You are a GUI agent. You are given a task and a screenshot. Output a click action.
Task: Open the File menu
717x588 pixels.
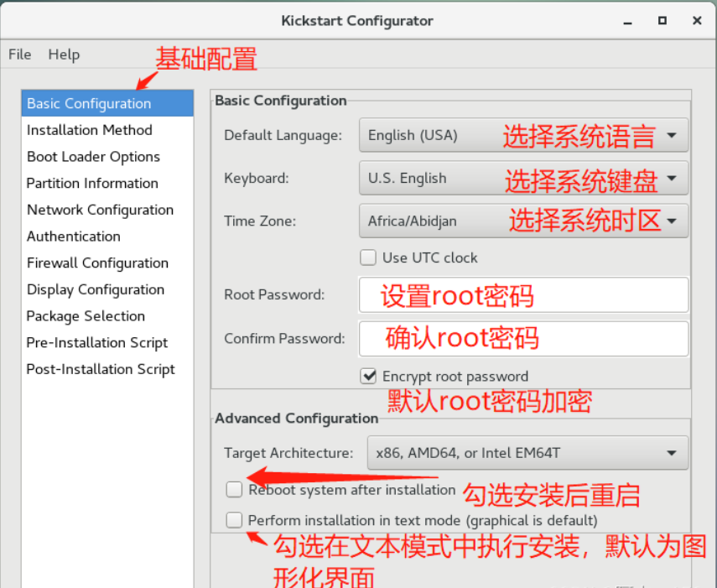tap(19, 55)
